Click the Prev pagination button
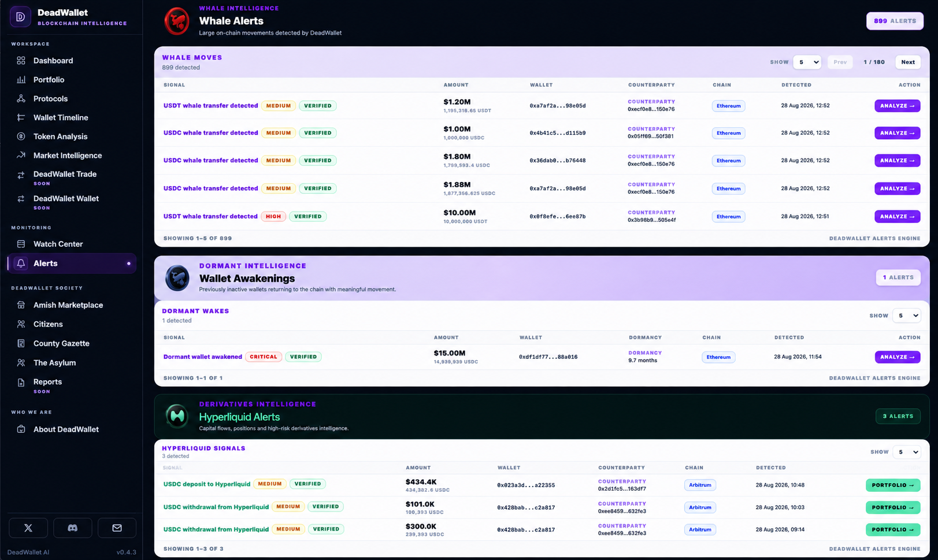This screenshot has height=560, width=938. (x=840, y=62)
